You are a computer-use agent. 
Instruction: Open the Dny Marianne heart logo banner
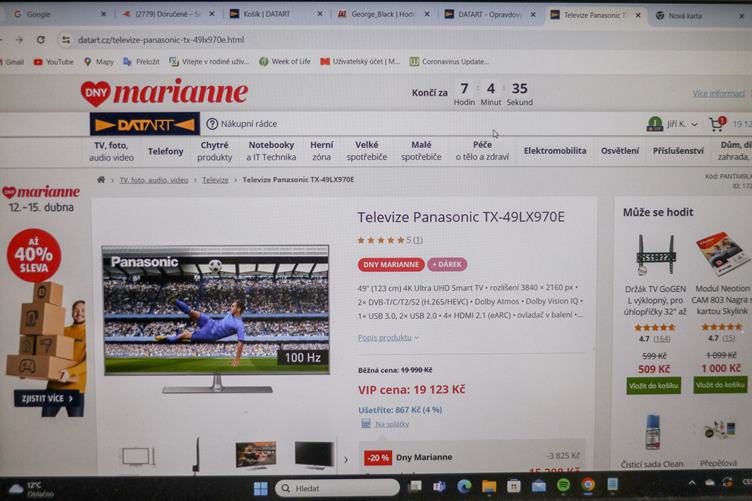pos(164,93)
